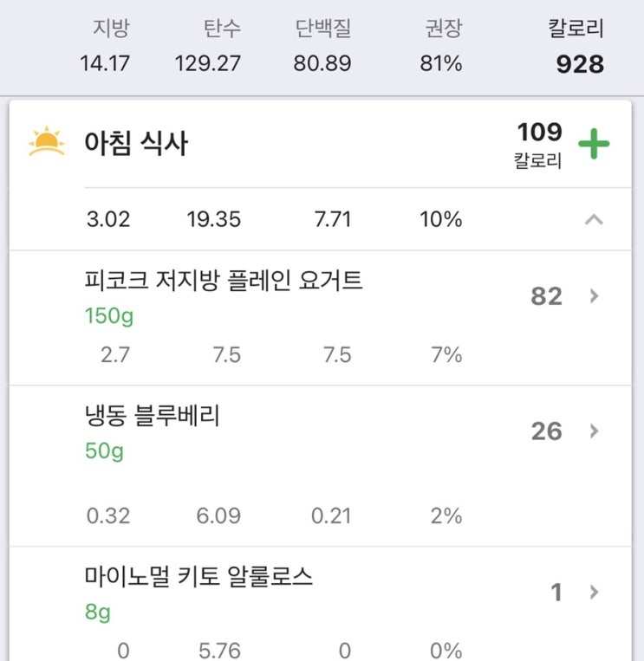Tap the 150g serving size
The image size is (644, 661).
tap(109, 316)
